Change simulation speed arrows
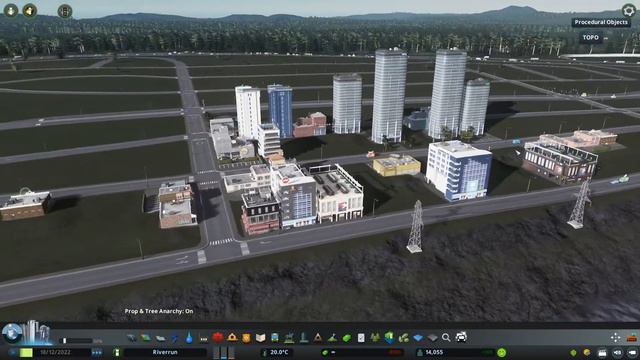The image size is (640, 360). pyautogui.click(x=97, y=352)
